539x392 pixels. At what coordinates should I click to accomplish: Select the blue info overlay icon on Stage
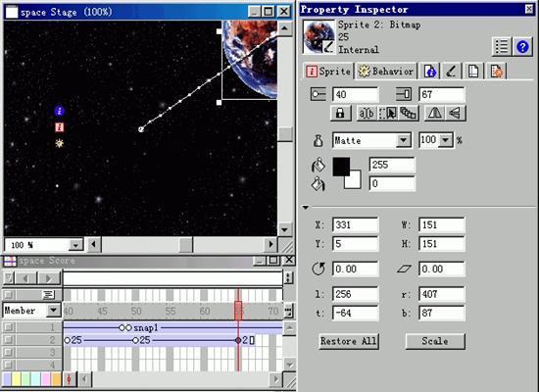coord(60,111)
